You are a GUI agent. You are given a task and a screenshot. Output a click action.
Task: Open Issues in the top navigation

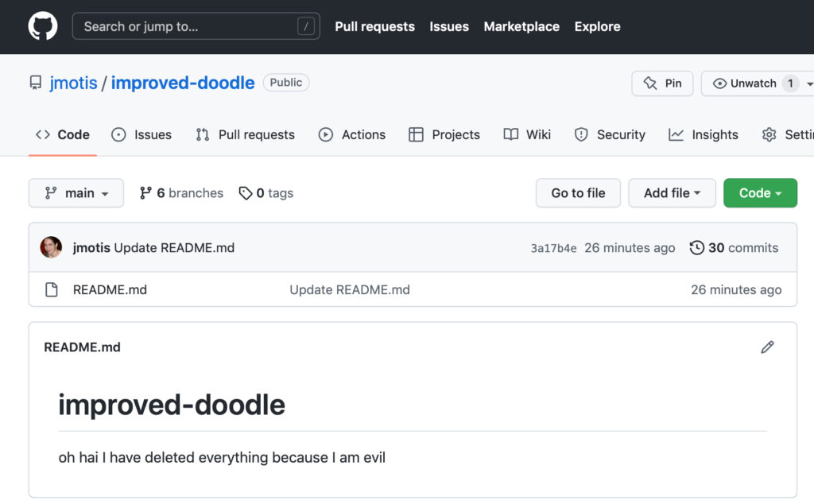[x=449, y=26]
